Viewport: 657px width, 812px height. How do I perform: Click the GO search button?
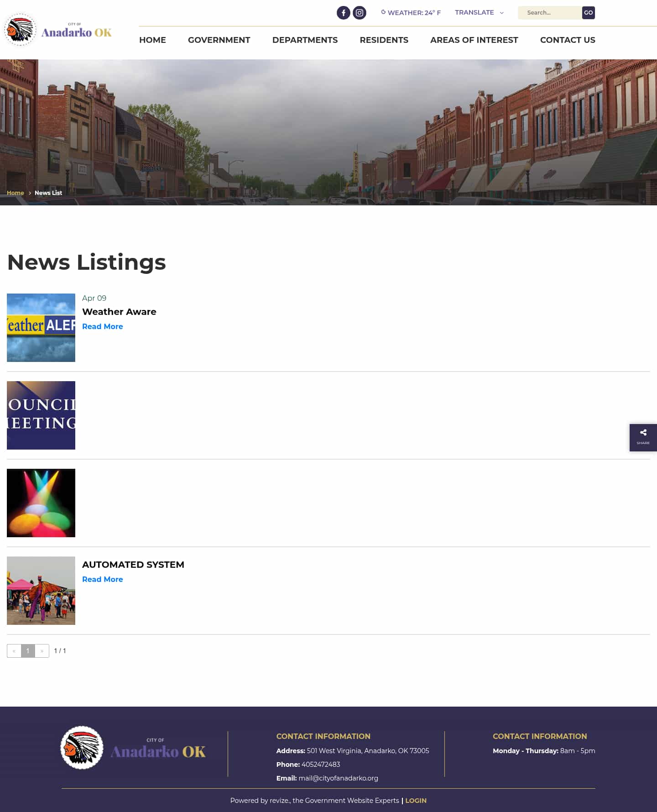pos(589,13)
